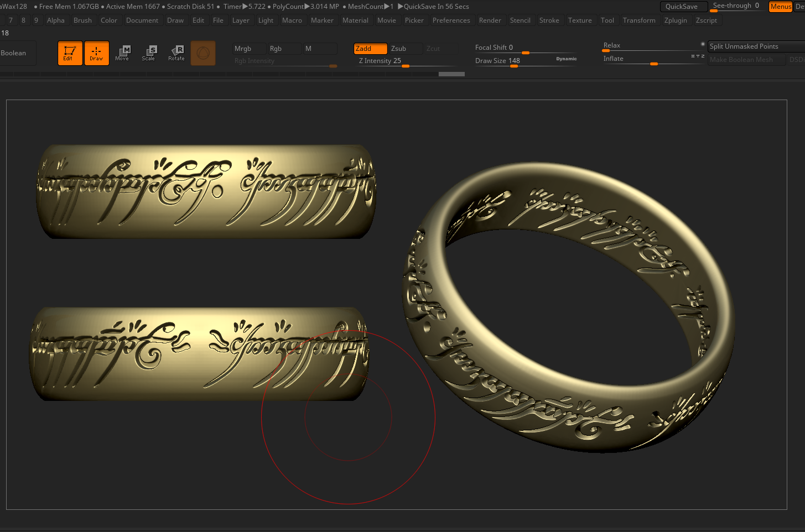Expand the Tool palette menu
Image resolution: width=805 pixels, height=532 pixels.
[607, 20]
